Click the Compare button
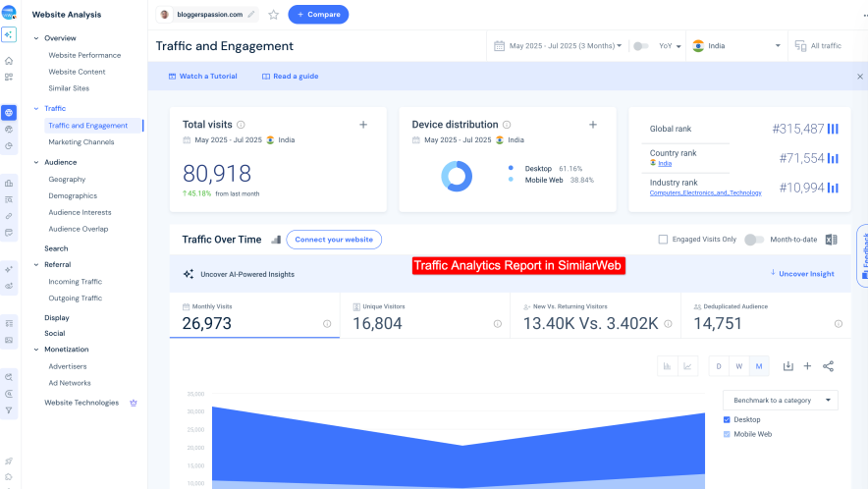The height and width of the screenshot is (489, 868). point(318,15)
